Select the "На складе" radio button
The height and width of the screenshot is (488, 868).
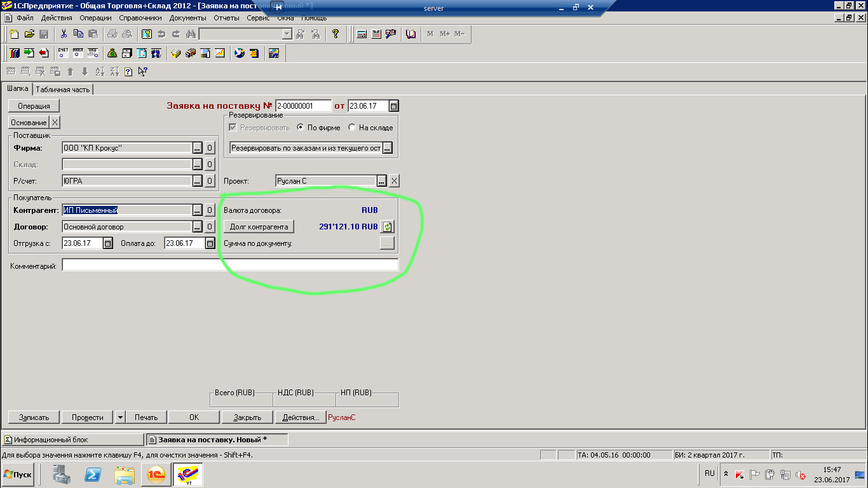point(352,128)
